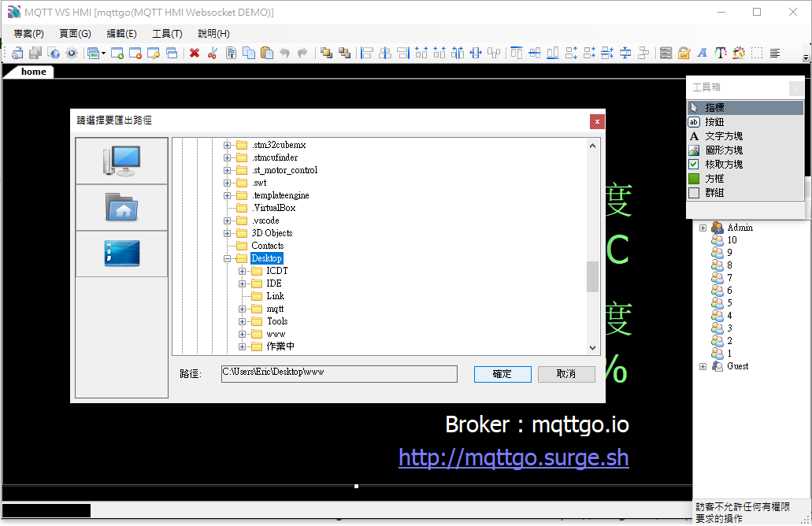Redo with the right curved arrow icon

click(x=302, y=53)
